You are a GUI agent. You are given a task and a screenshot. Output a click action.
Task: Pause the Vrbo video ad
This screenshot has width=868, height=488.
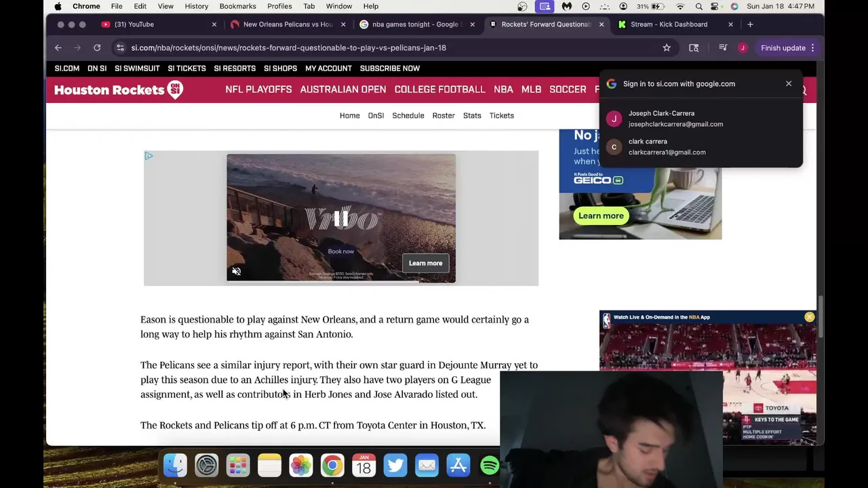[x=341, y=218]
